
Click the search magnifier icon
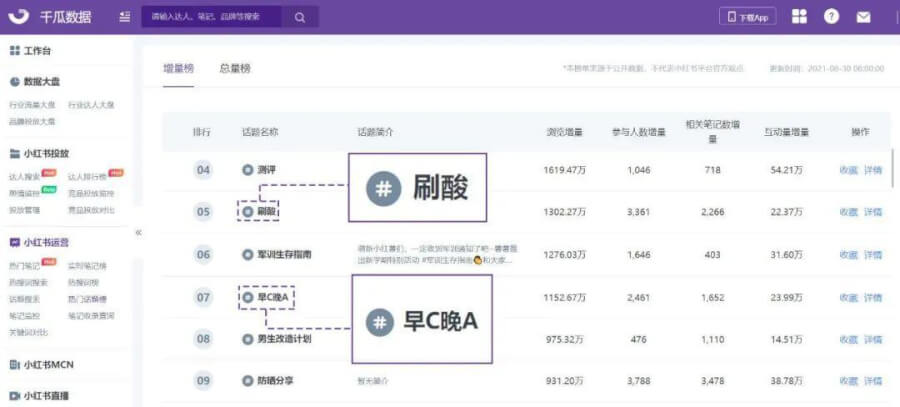click(300, 17)
